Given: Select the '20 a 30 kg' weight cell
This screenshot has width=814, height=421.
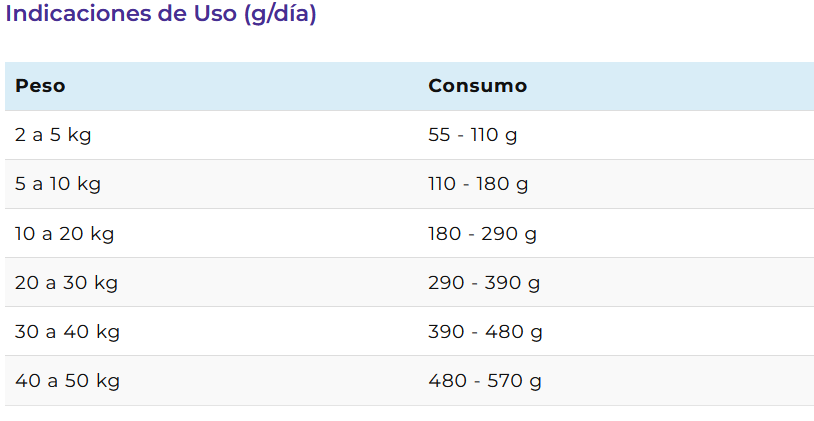Looking at the screenshot, I should click(66, 283).
